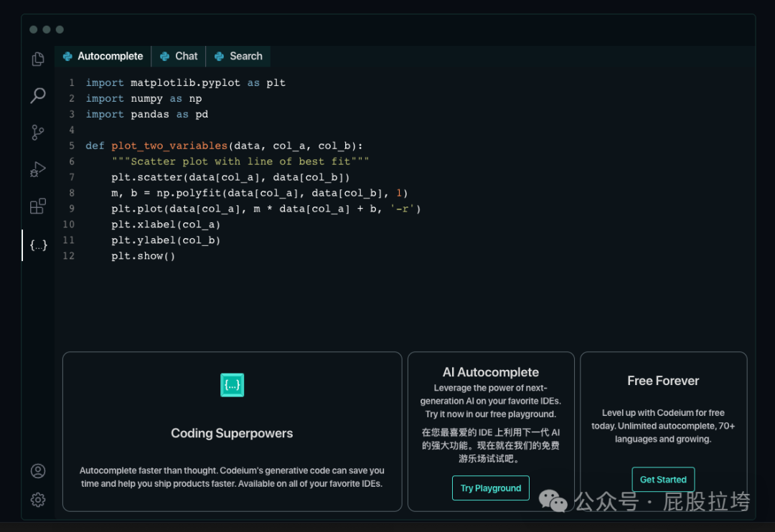
Task: Open the Extensions panel
Action: pos(37,206)
